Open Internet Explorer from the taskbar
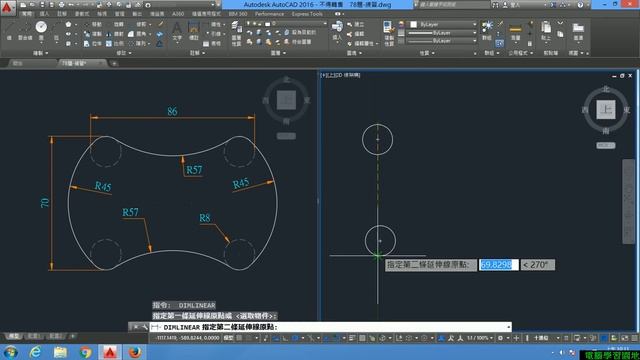640x360 pixels. pyautogui.click(x=36, y=352)
